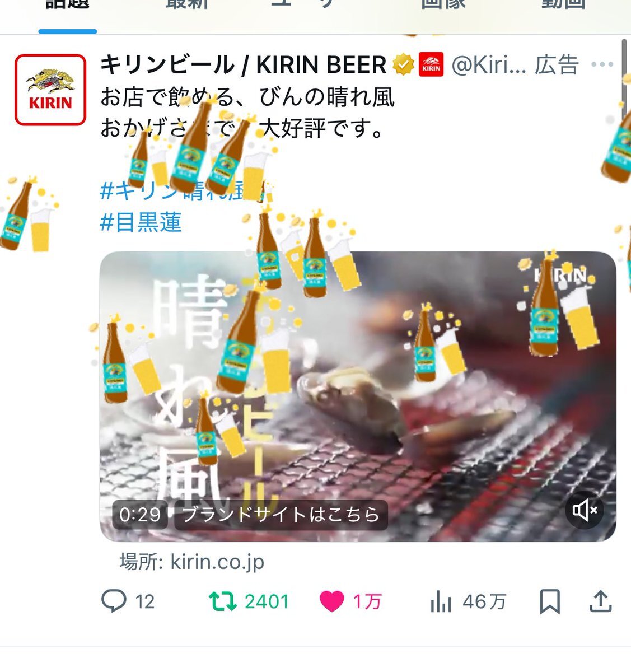The height and width of the screenshot is (672, 631).
Task: View analytics via the bar chart icon
Action: point(441,601)
